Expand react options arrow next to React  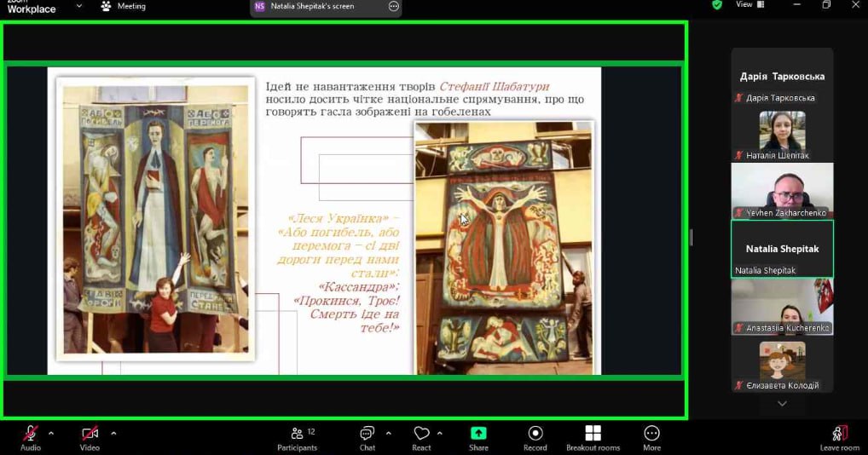(440, 433)
